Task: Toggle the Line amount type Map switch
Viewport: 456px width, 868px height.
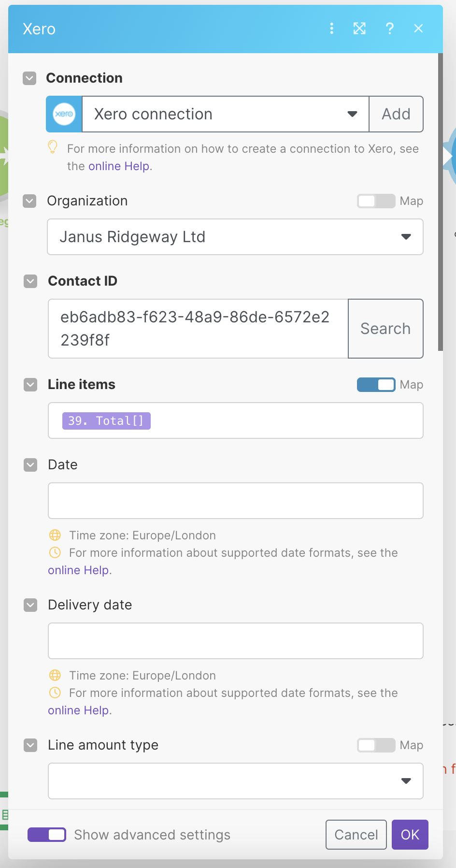Action: click(376, 745)
